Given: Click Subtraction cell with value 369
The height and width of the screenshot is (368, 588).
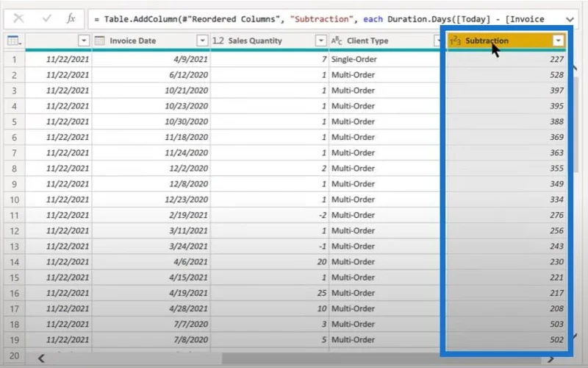Looking at the screenshot, I should click(506, 137).
